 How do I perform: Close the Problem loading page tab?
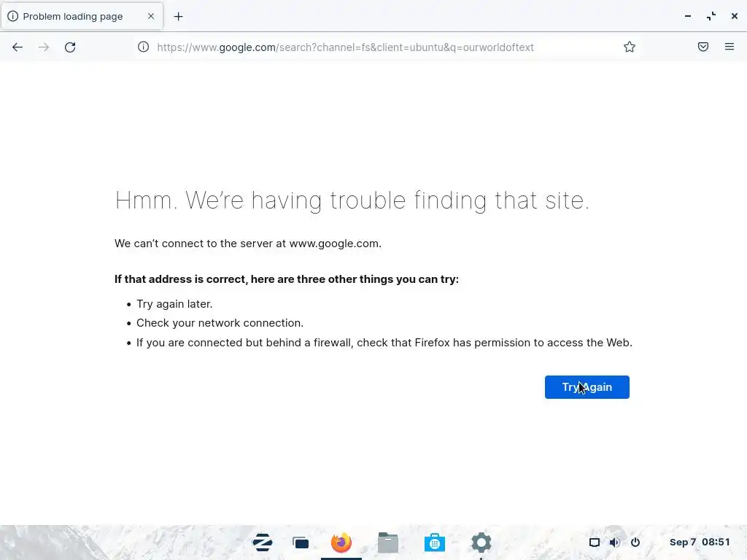click(x=151, y=16)
